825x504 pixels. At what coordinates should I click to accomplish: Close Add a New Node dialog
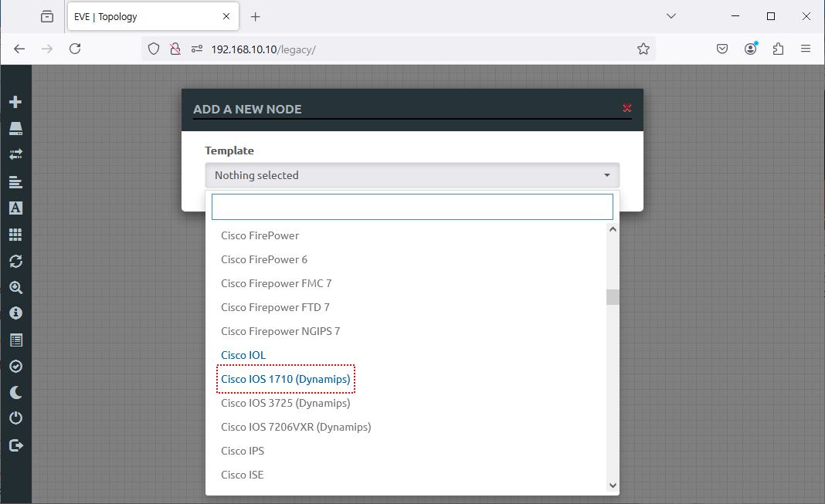click(x=627, y=108)
